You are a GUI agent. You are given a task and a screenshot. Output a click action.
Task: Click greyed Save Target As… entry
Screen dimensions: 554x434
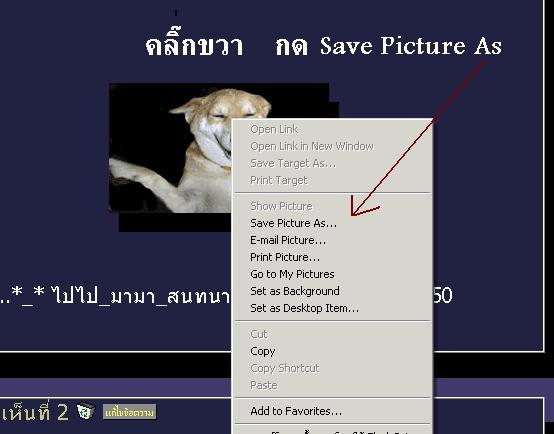(332, 163)
